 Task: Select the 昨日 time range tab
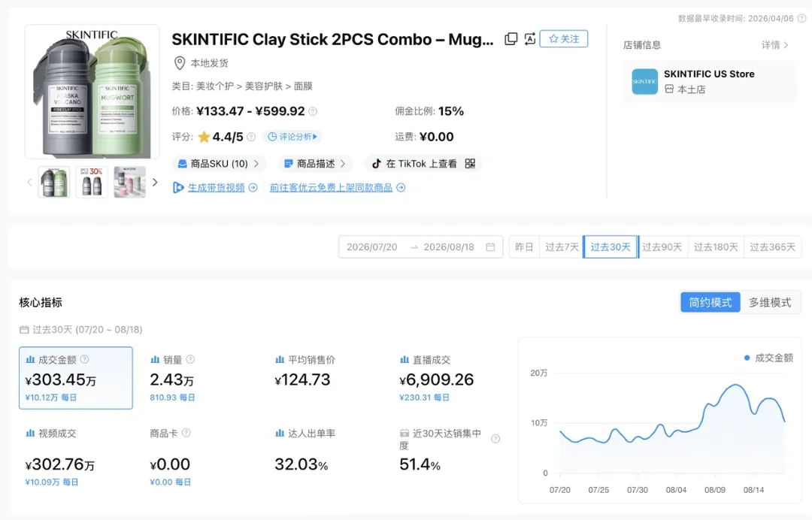524,246
